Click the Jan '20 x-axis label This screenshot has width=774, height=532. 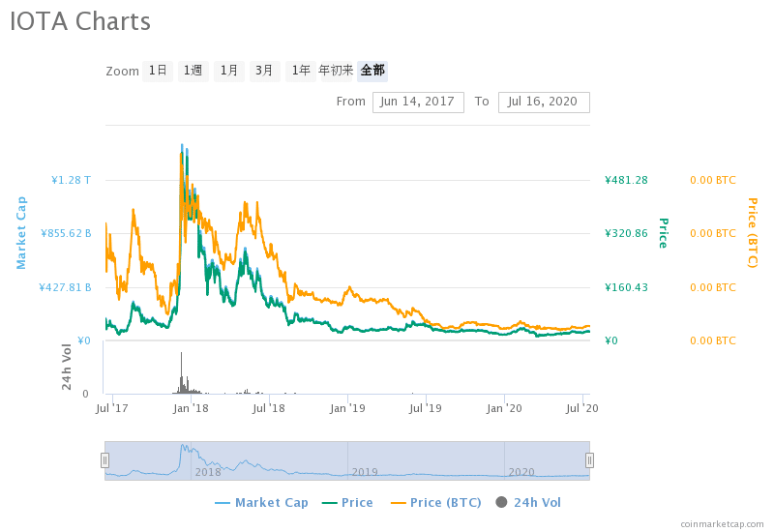(504, 408)
